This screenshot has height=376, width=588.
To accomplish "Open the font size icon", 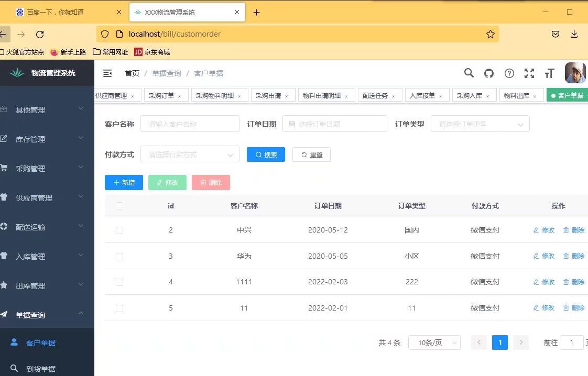I will [549, 73].
